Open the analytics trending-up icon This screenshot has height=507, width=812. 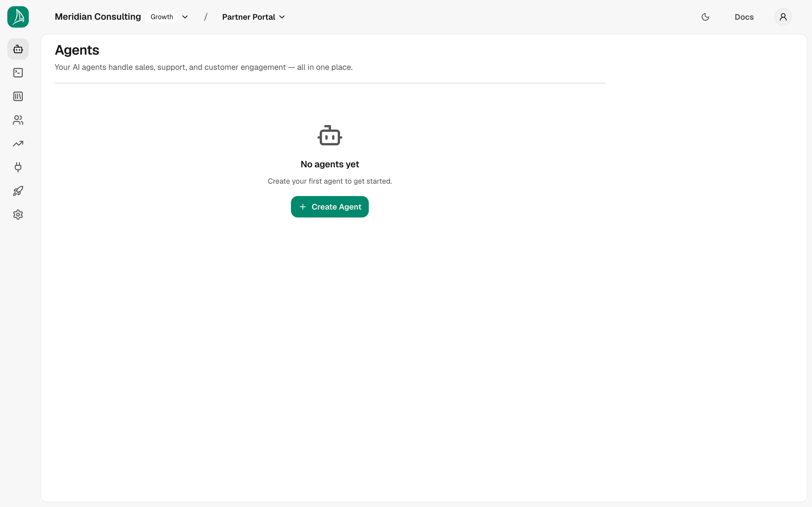point(18,144)
